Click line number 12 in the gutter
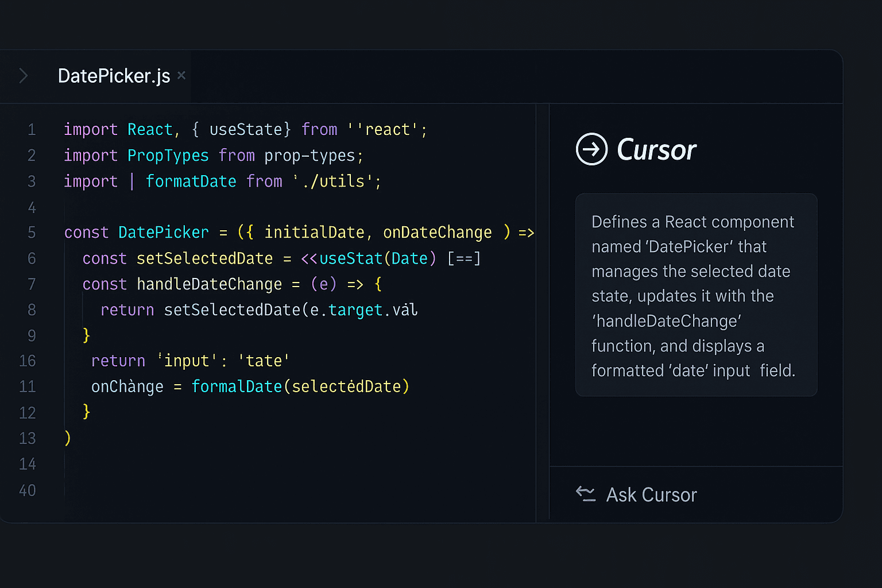Image resolution: width=882 pixels, height=588 pixels. click(28, 413)
